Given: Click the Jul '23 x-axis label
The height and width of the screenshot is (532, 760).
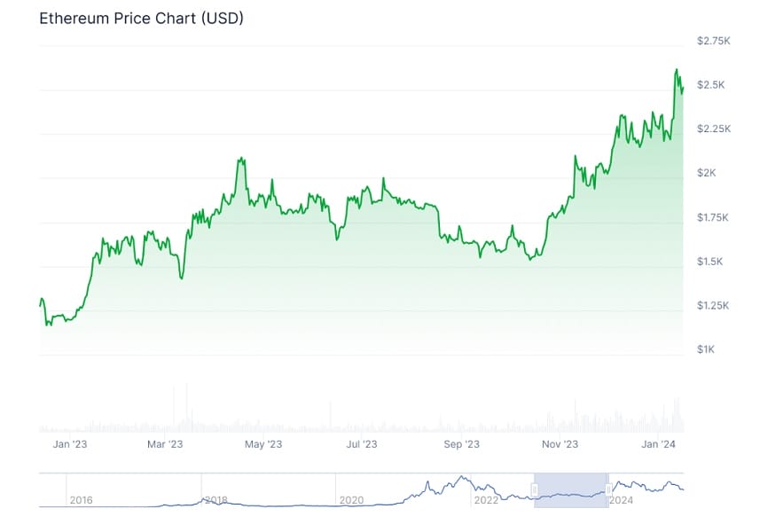Looking at the screenshot, I should 362,444.
